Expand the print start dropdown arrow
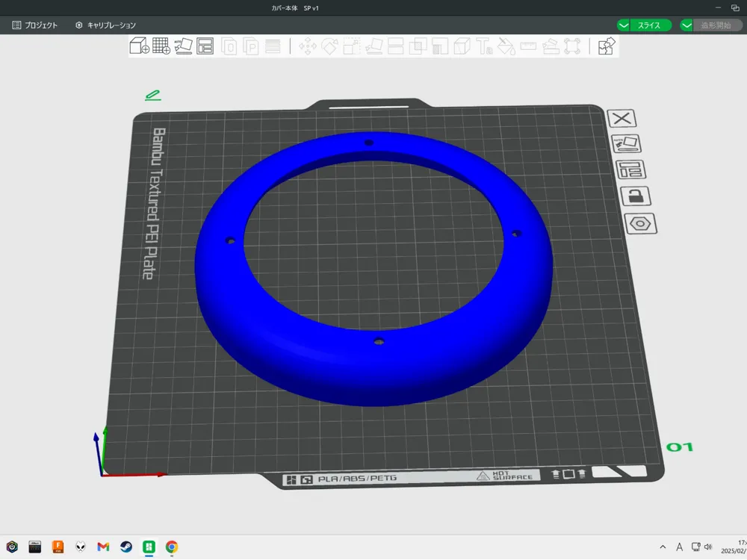Screen dimensions: 747x560 click(x=686, y=25)
